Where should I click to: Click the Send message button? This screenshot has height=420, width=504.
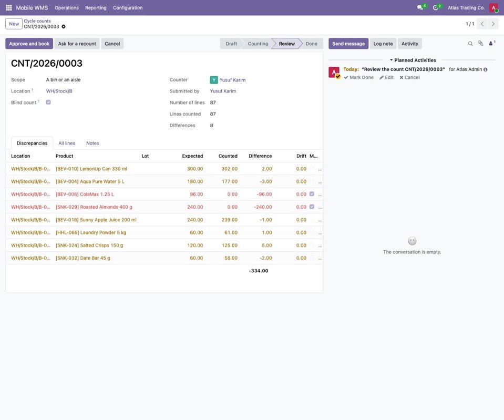point(348,44)
